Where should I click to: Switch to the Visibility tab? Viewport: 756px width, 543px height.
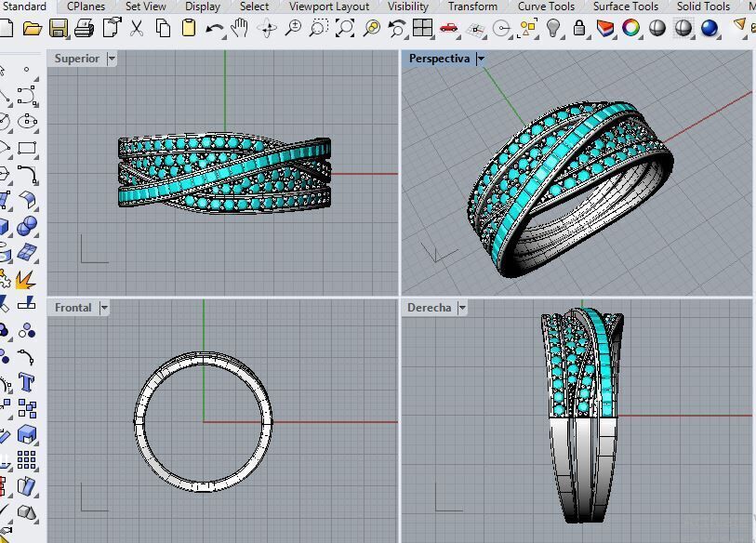point(408,7)
